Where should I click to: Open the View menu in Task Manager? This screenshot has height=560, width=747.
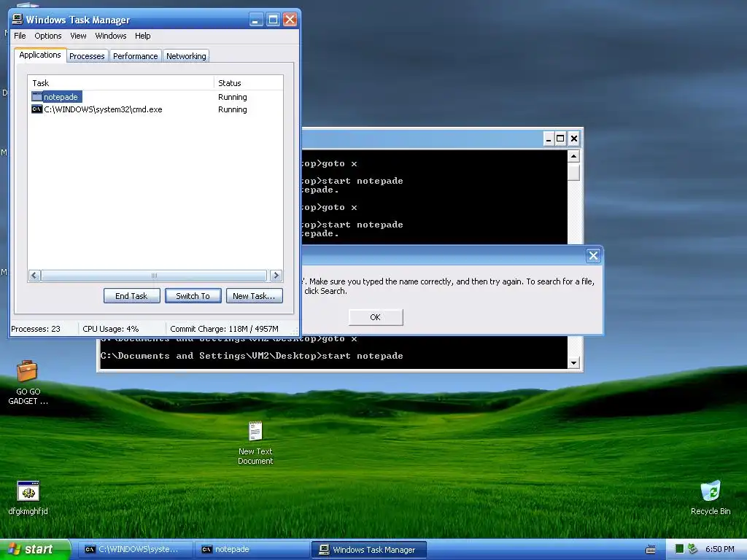(78, 36)
